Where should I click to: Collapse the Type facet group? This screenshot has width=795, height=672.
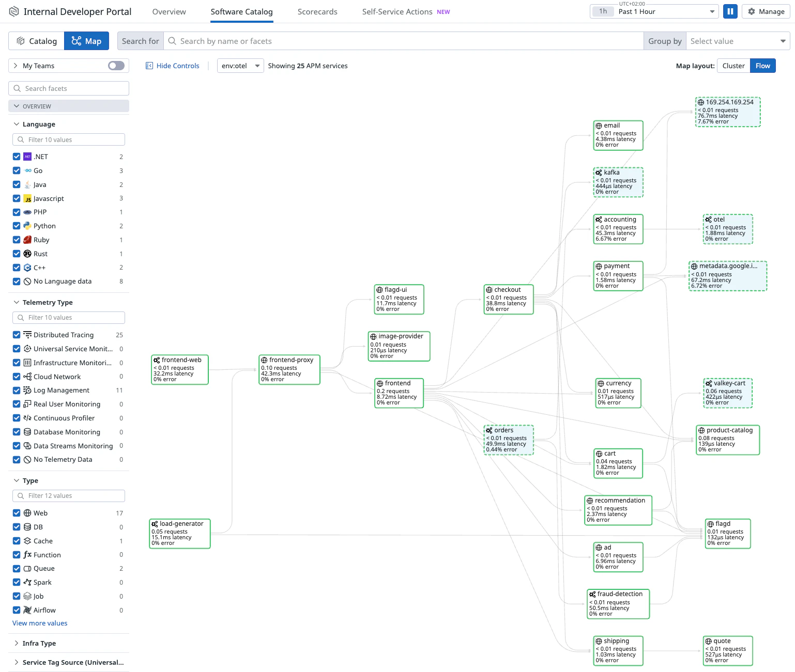click(x=17, y=480)
